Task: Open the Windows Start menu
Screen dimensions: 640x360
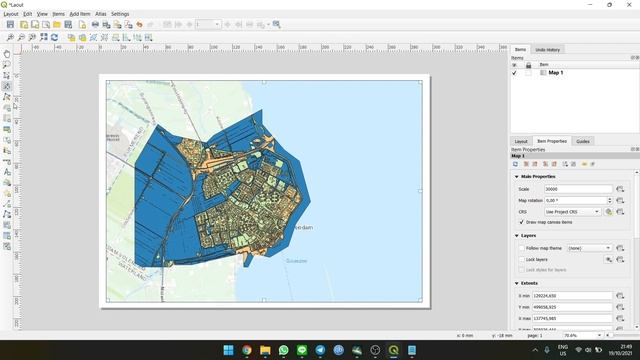Action: tap(229, 350)
